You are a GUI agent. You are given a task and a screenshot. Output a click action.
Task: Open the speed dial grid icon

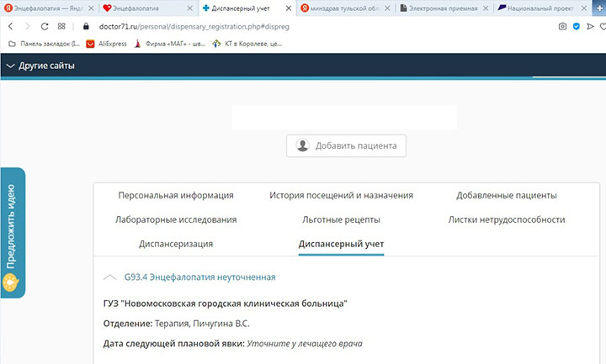click(x=61, y=26)
